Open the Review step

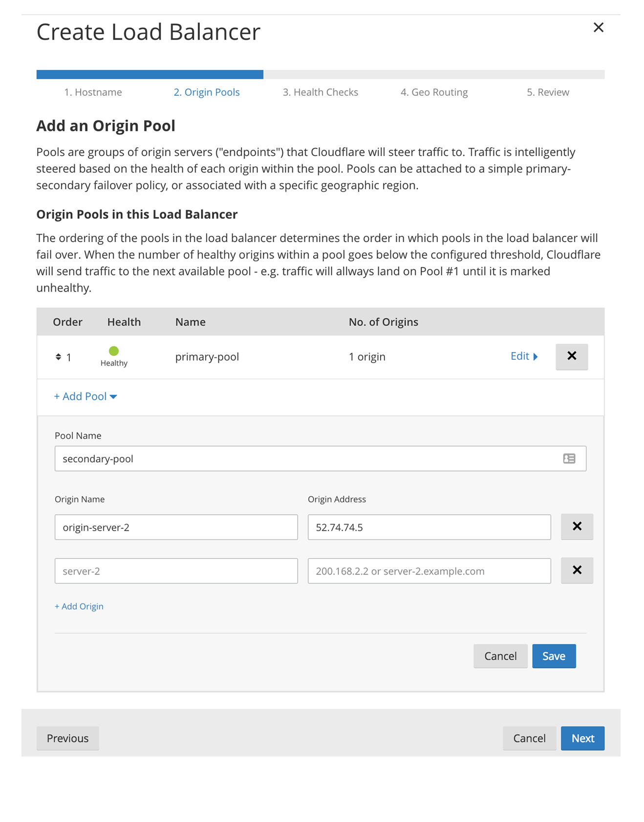(x=547, y=92)
